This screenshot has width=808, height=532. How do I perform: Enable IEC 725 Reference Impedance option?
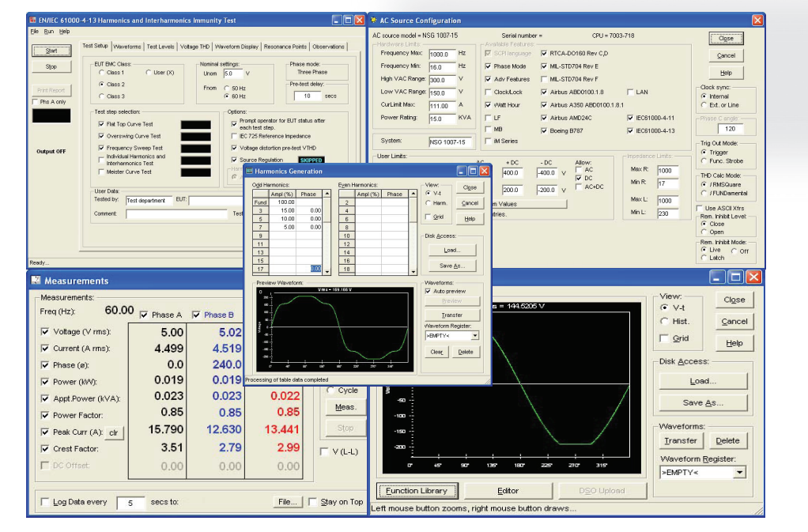(235, 137)
